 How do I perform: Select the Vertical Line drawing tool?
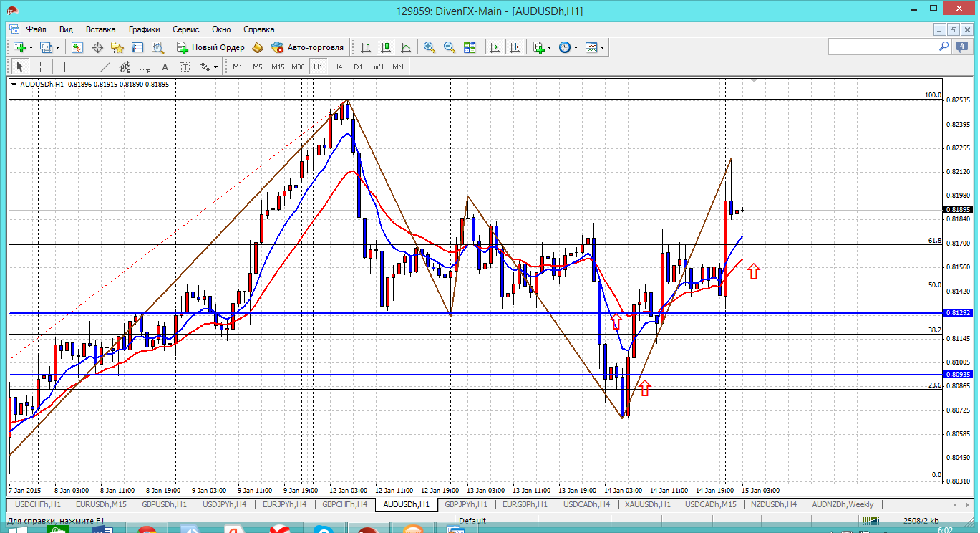pyautogui.click(x=65, y=67)
